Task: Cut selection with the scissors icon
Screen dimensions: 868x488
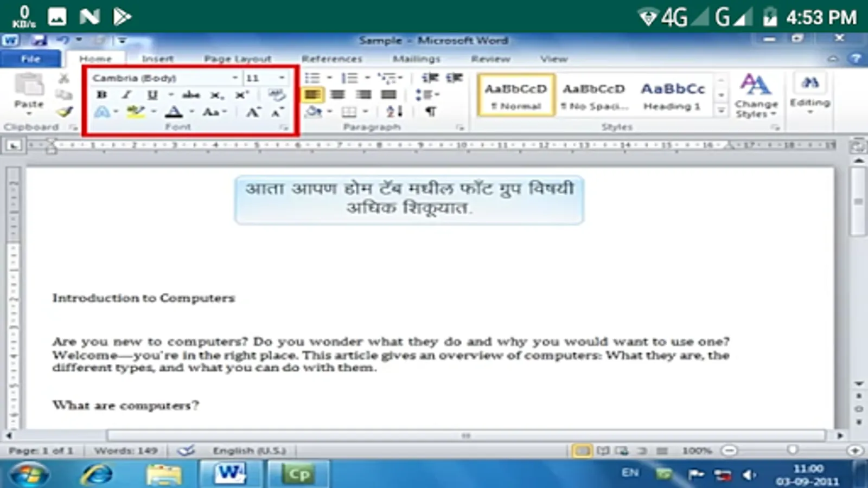Action: pyautogui.click(x=63, y=79)
